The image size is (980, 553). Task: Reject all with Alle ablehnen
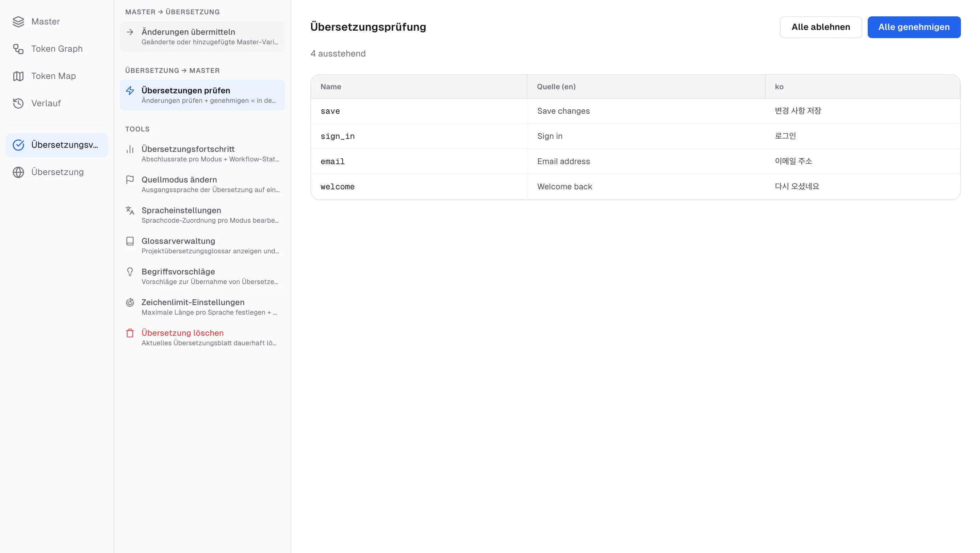point(821,27)
